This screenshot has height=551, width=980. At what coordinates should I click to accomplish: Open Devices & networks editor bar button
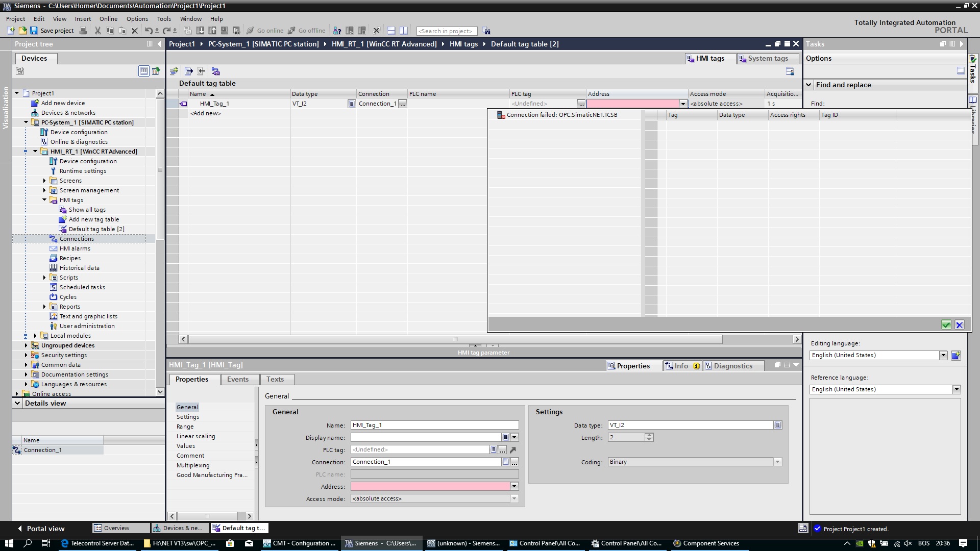(180, 528)
